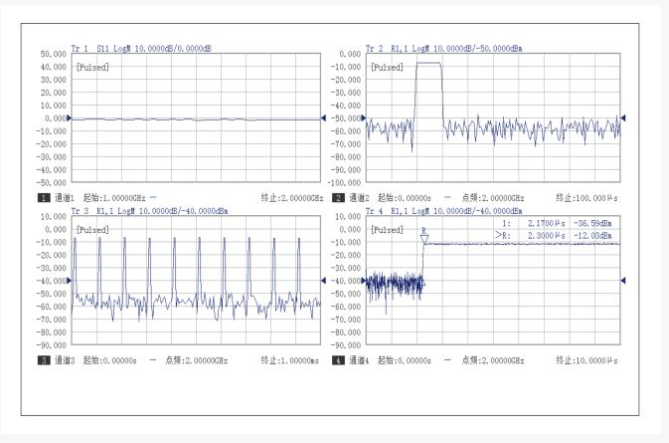Image resolution: width=669 pixels, height=443 pixels.
Task: Select marker R readout 2.3000µs -12.03dBm
Action: [x=554, y=236]
